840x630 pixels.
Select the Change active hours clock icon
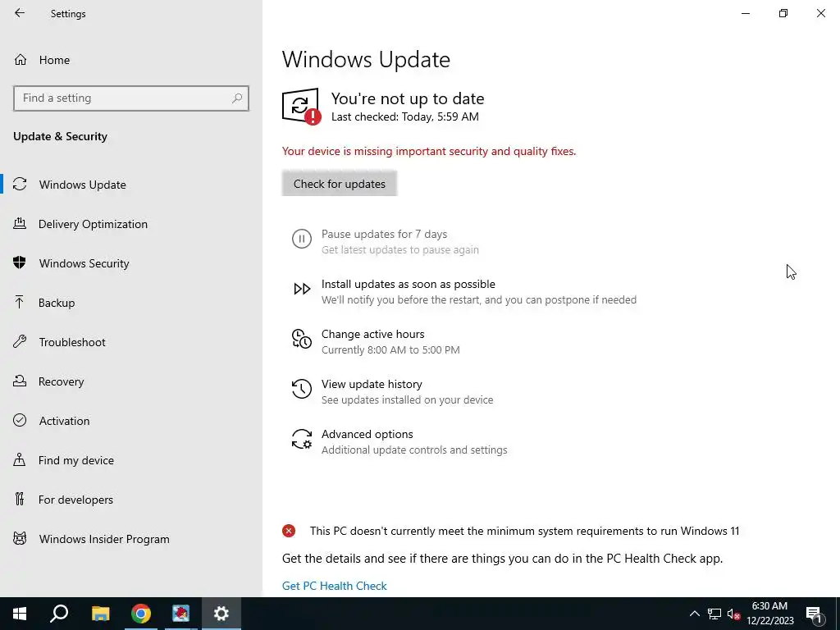[302, 339]
